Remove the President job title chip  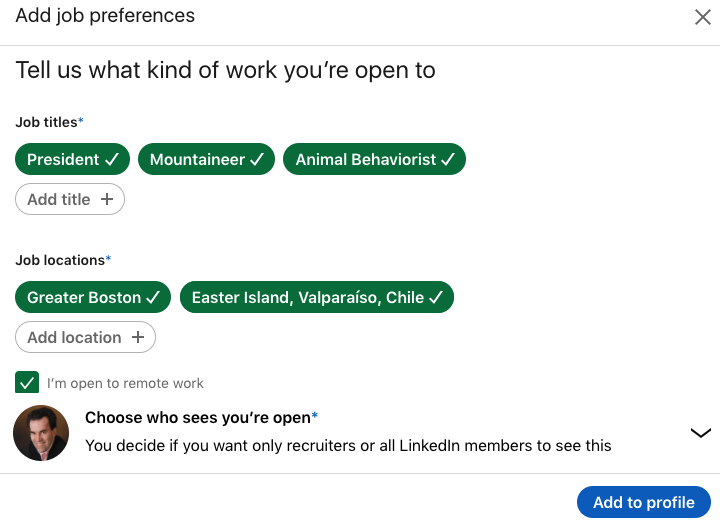(x=72, y=160)
